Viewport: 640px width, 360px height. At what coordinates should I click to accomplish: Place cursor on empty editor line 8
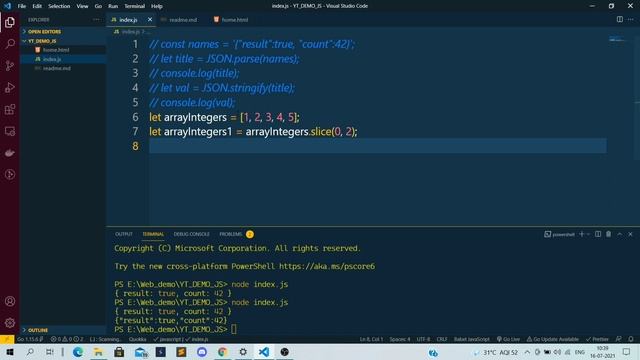click(x=378, y=146)
